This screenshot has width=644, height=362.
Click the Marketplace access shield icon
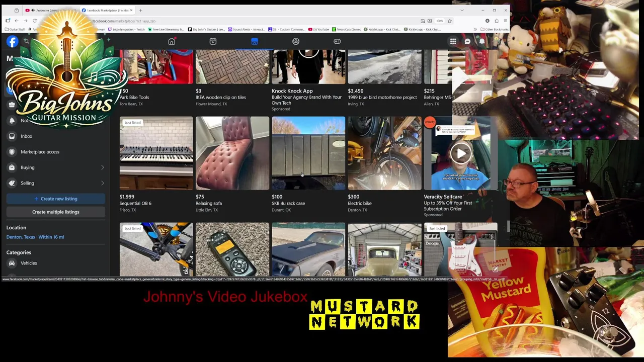tap(12, 152)
